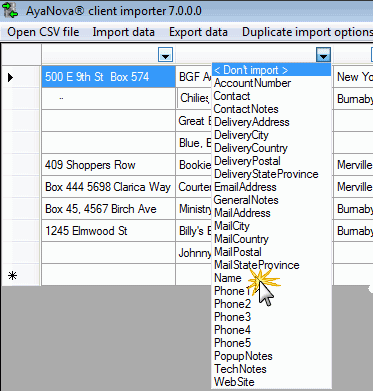Click the 'Courter' cell in second column
This screenshot has height=391, width=373.
tap(194, 187)
